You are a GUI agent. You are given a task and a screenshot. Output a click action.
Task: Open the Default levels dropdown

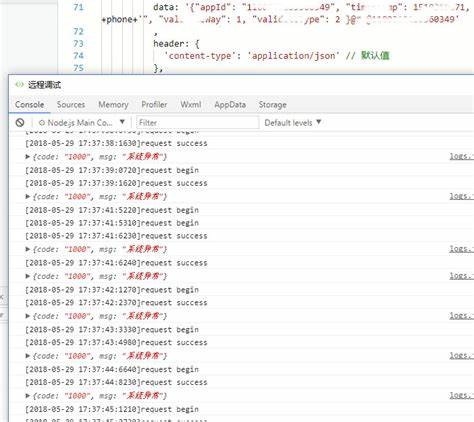point(293,123)
